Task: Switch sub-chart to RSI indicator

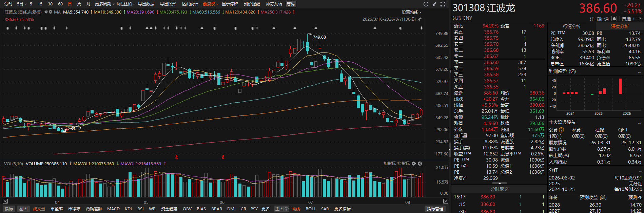Action: click(x=140, y=209)
